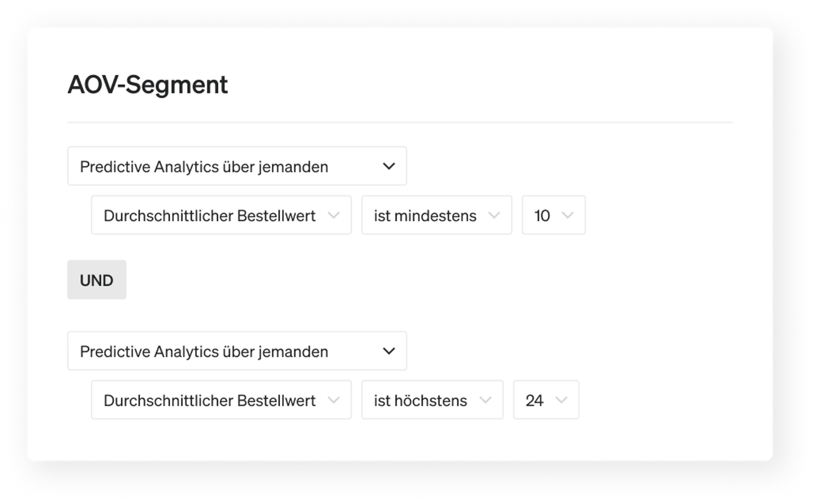
Task: Click the arrow in the Bestellwert box beside 'ist mindestens'
Action: click(334, 215)
